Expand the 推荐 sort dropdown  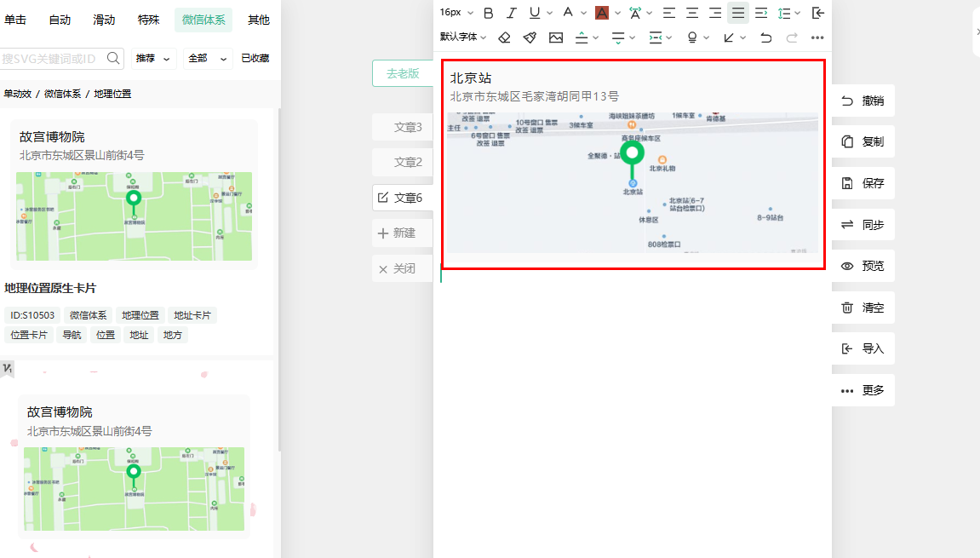pos(153,59)
